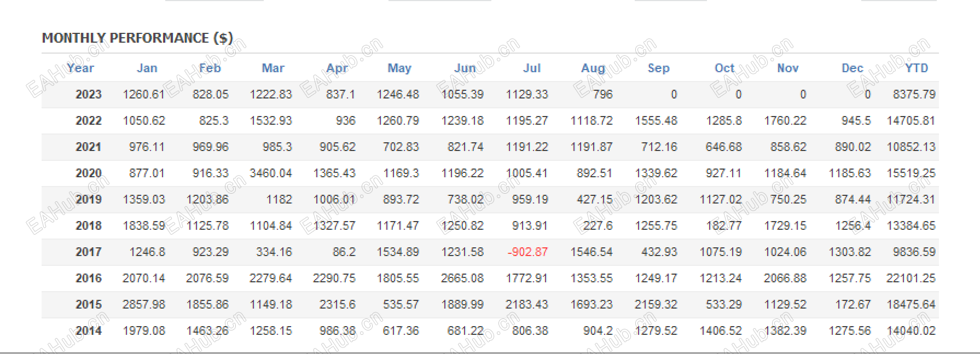
Task: Click the Dec column header
Action: coord(853,68)
